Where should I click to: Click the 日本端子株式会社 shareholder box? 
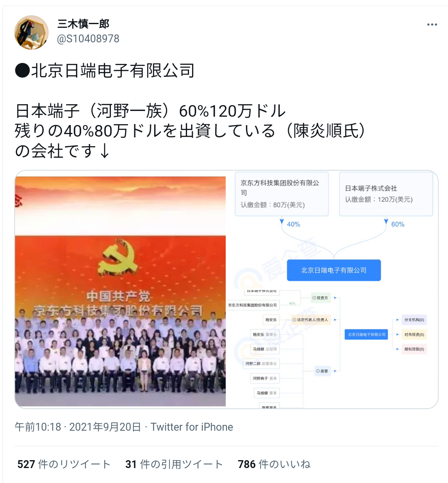(x=386, y=194)
